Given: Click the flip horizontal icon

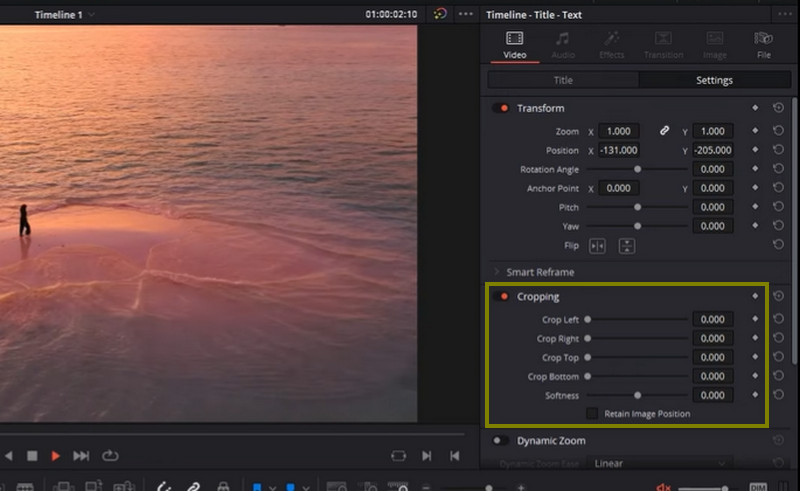Looking at the screenshot, I should point(597,245).
